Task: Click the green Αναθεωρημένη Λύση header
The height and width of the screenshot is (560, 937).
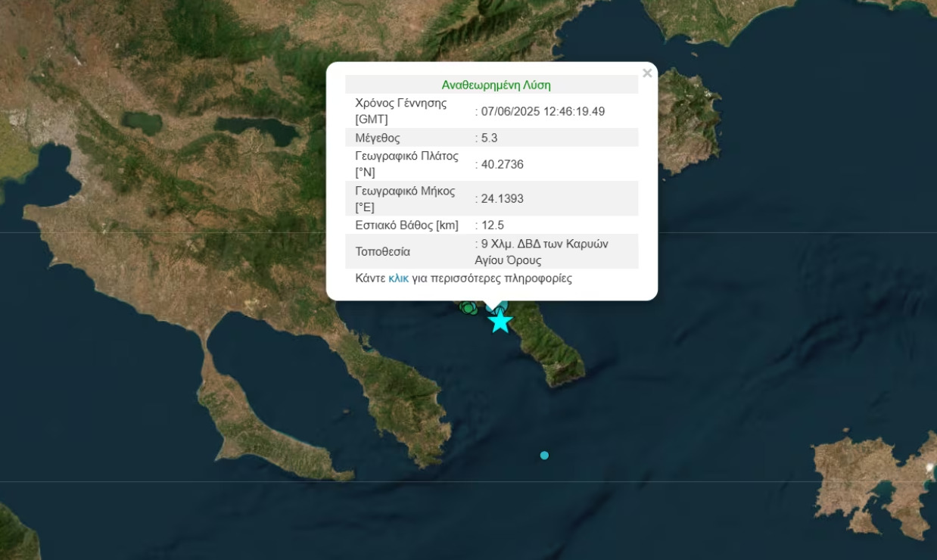Action: point(496,85)
